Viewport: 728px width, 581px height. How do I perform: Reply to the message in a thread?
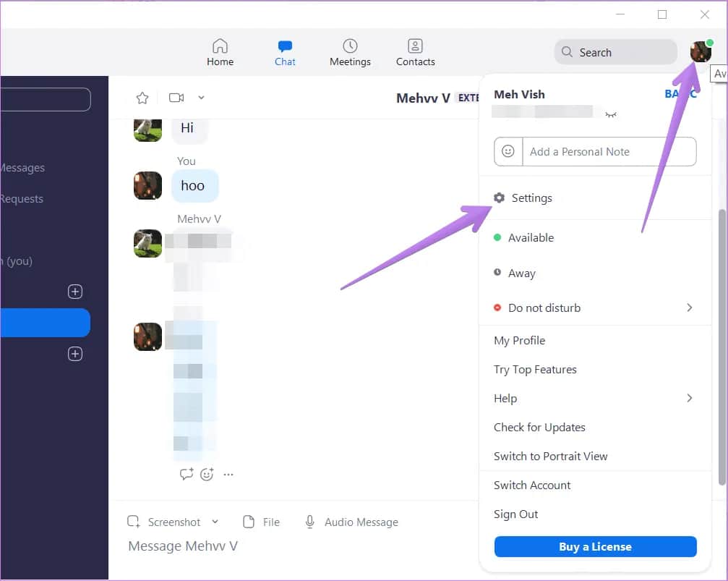coord(187,475)
